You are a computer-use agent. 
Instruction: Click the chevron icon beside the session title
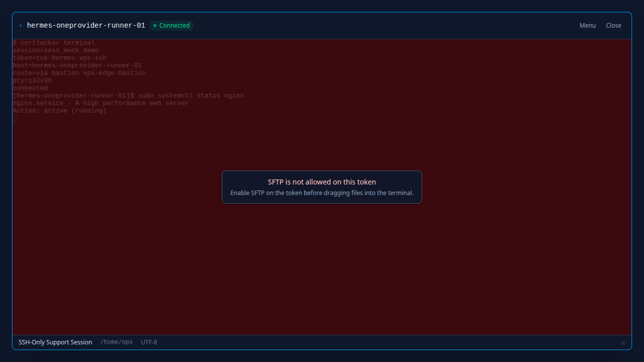point(21,26)
